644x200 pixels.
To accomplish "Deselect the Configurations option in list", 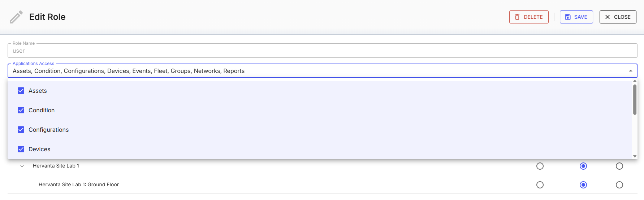I will click(x=21, y=130).
